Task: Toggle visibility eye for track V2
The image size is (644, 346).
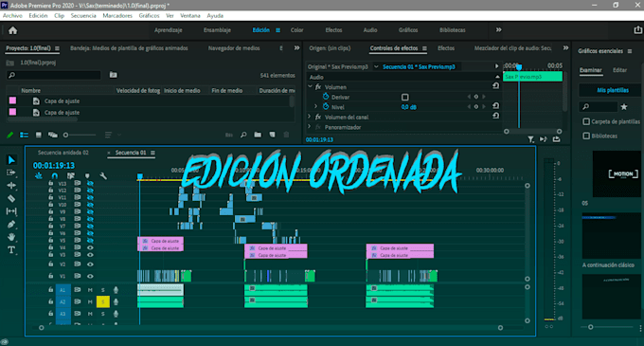Action: click(90, 264)
